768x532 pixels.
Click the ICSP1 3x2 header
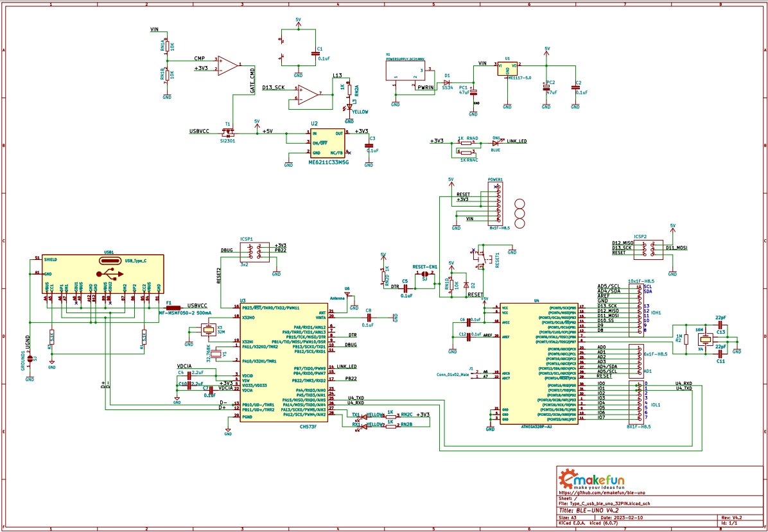[x=255, y=252]
